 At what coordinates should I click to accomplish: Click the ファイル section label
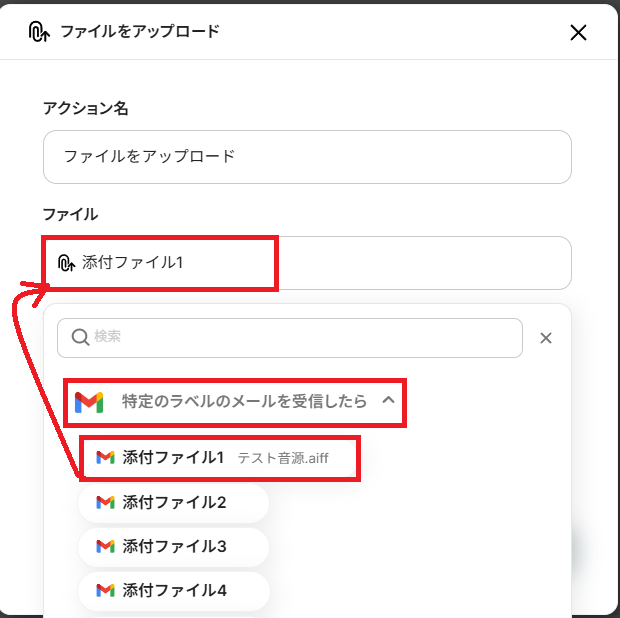click(x=70, y=214)
